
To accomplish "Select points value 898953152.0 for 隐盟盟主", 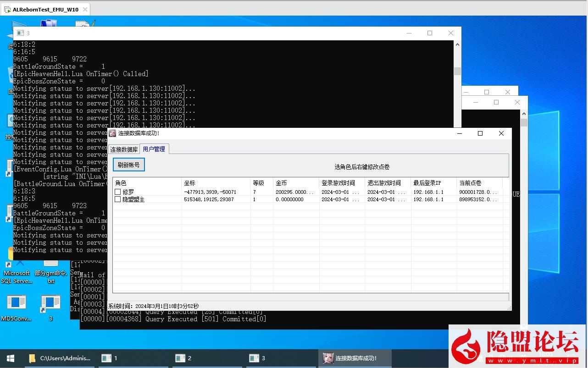I will pos(478,199).
